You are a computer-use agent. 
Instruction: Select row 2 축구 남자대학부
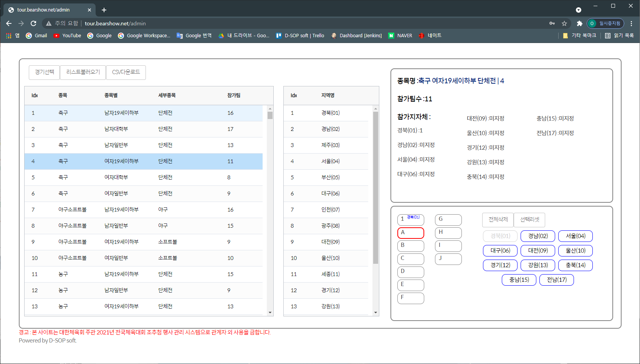click(x=144, y=129)
